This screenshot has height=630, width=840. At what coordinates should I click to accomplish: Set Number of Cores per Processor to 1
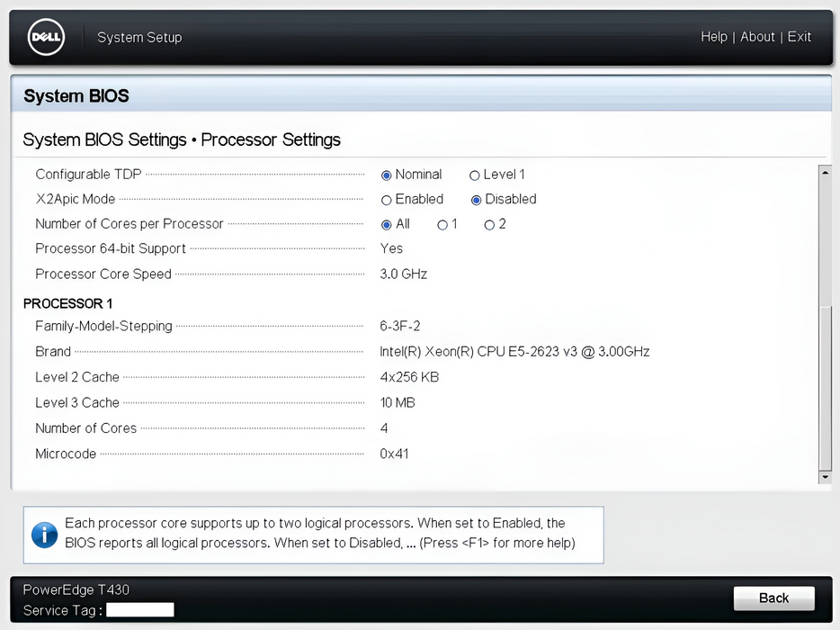442,225
